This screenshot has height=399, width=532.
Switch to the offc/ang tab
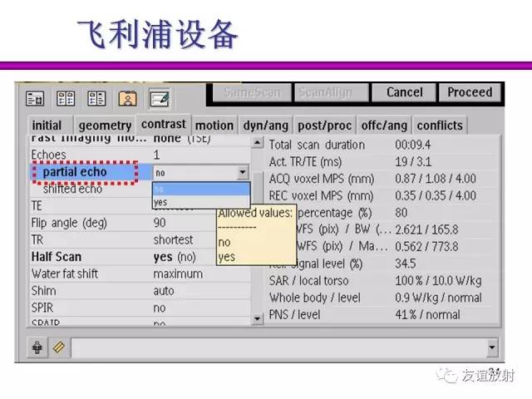[384, 126]
